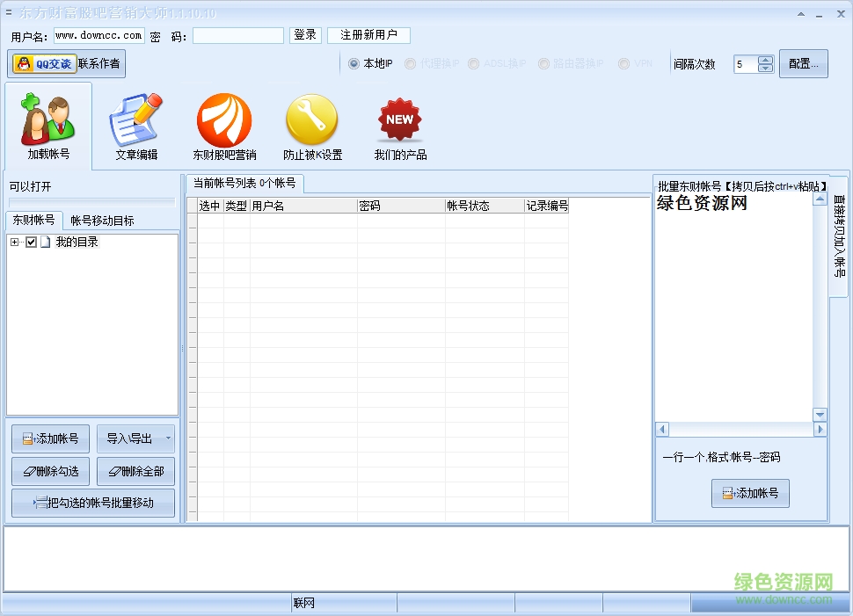Contact the author via QQ交谈

[44, 62]
